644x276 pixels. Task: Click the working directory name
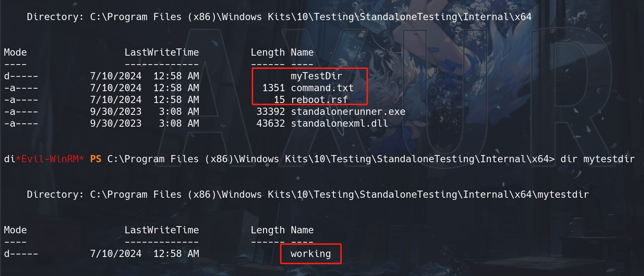tap(311, 254)
